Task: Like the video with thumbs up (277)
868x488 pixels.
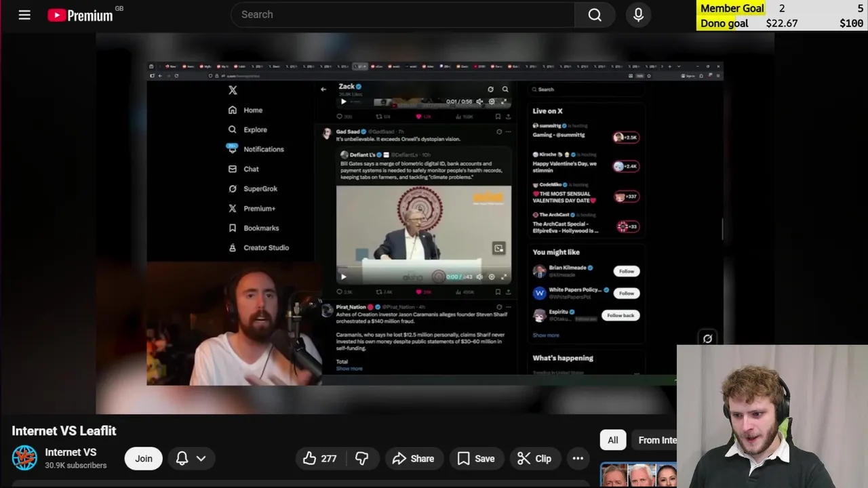Action: (x=320, y=459)
